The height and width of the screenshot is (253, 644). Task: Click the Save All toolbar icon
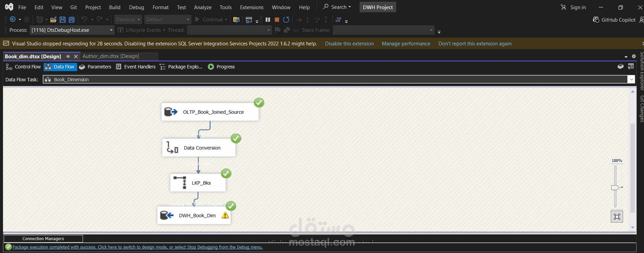coord(72,20)
